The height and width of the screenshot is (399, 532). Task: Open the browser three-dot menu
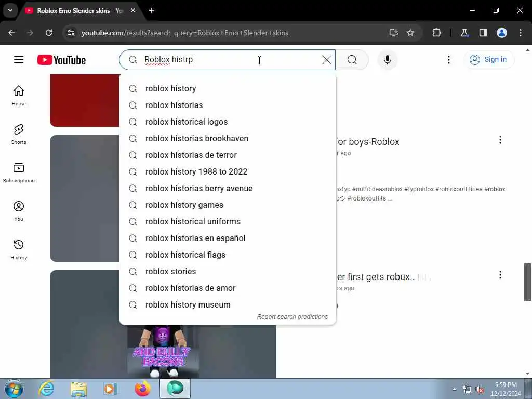pyautogui.click(x=521, y=33)
